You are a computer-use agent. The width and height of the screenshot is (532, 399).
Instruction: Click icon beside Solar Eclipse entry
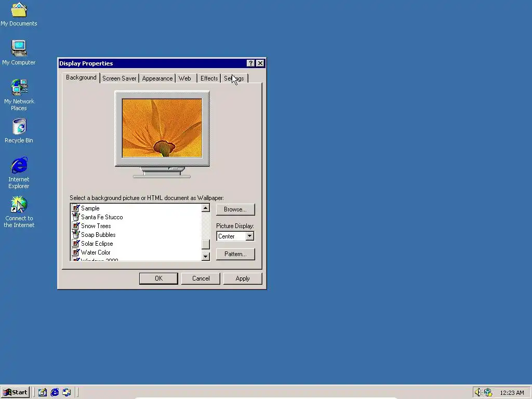tap(76, 243)
